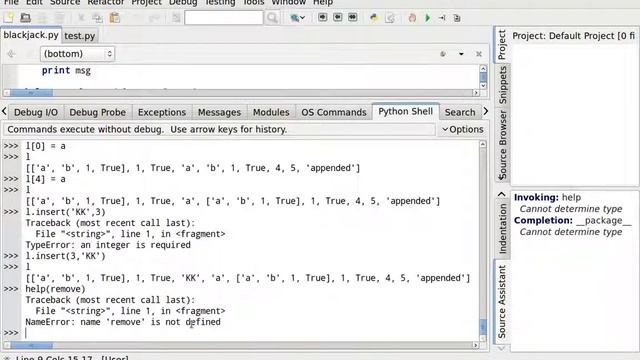Open the Debug Probe tab

coord(98,112)
